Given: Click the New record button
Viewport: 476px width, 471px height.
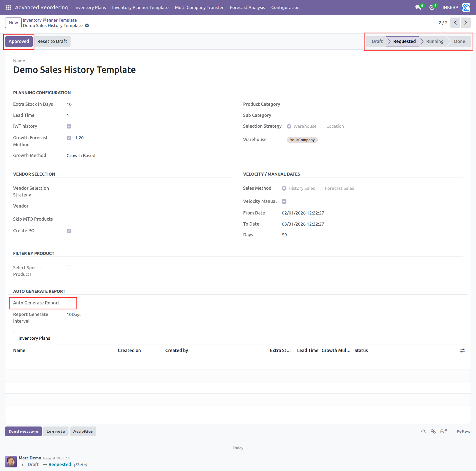Looking at the screenshot, I should click(x=13, y=23).
